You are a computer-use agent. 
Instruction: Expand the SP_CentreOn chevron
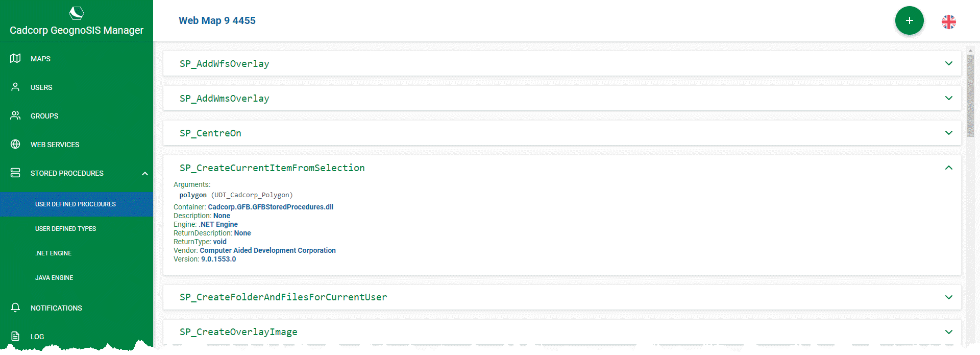(948, 133)
